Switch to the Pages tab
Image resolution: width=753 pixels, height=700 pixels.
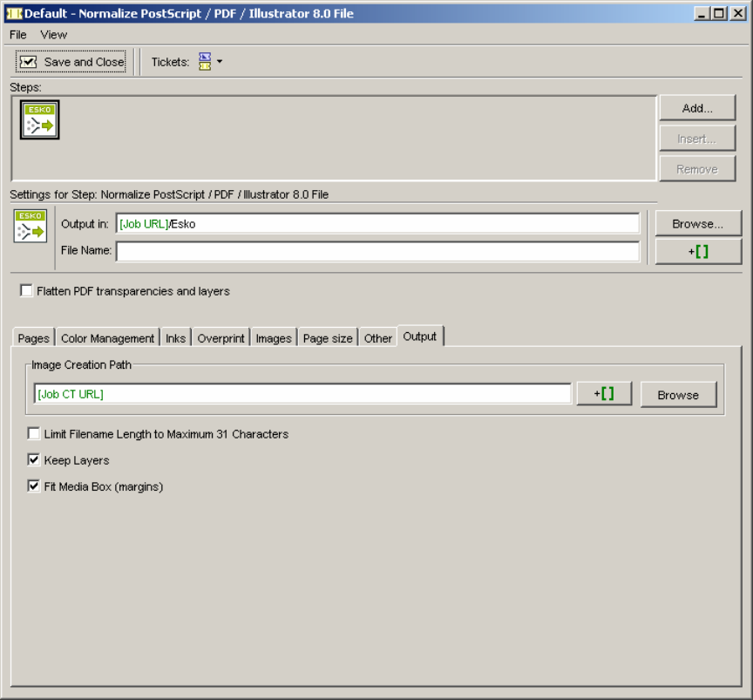tap(34, 338)
